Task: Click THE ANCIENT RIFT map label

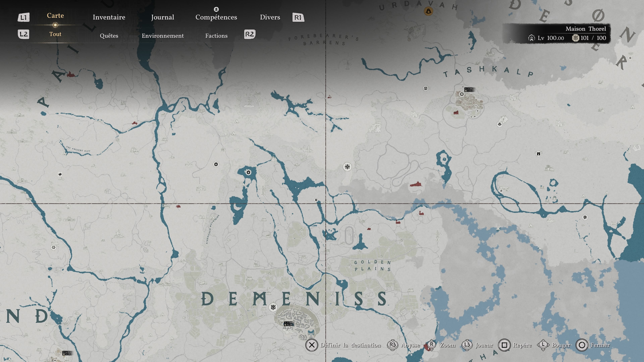Action: pos(78,149)
